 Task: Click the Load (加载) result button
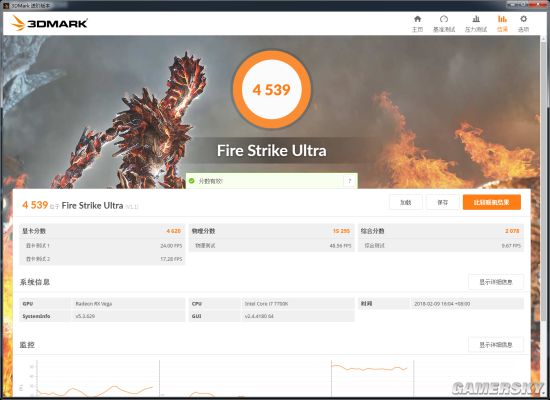click(x=405, y=202)
